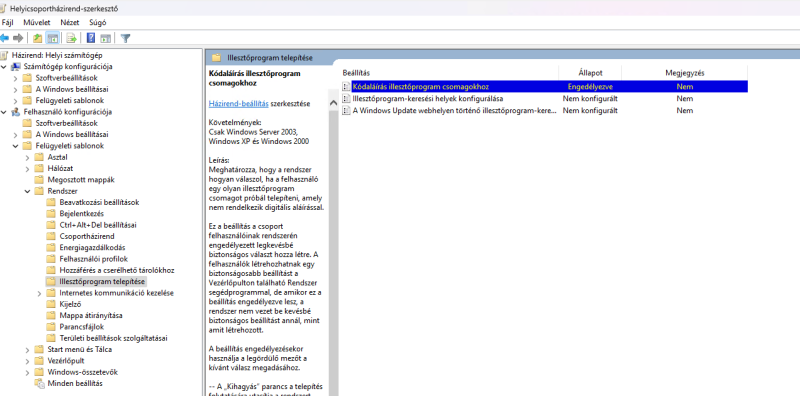Click the folder icon next to Energiagazdálkodás
The image size is (800, 396).
[51, 248]
